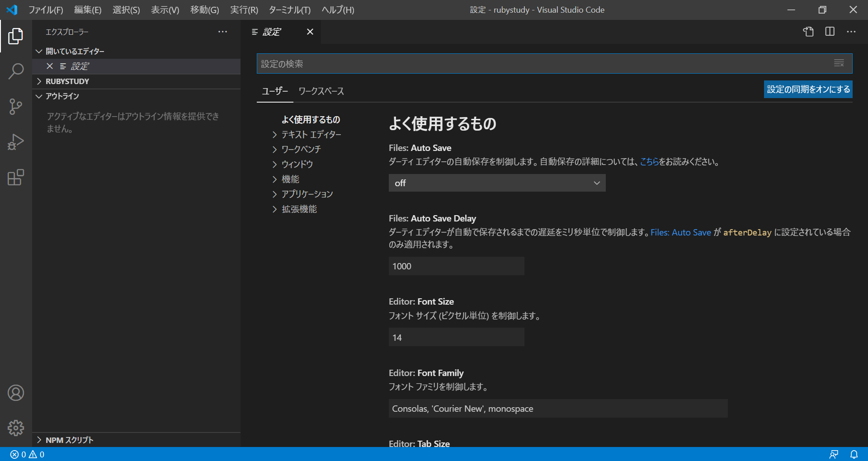Open the 表示(V) menu

[x=165, y=9]
